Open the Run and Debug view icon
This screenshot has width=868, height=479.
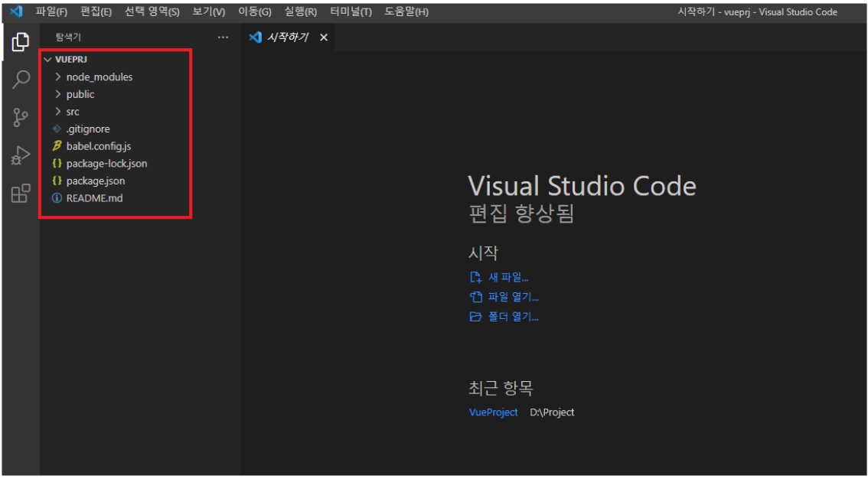(21, 156)
